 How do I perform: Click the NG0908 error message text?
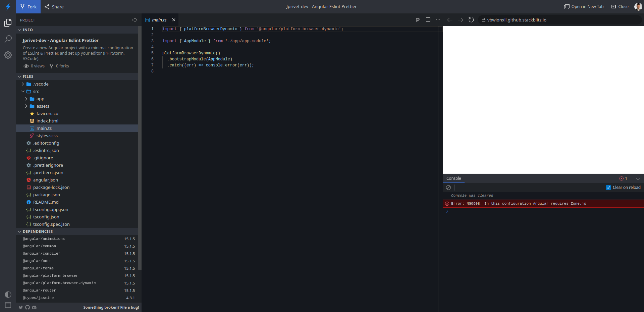coord(519,204)
